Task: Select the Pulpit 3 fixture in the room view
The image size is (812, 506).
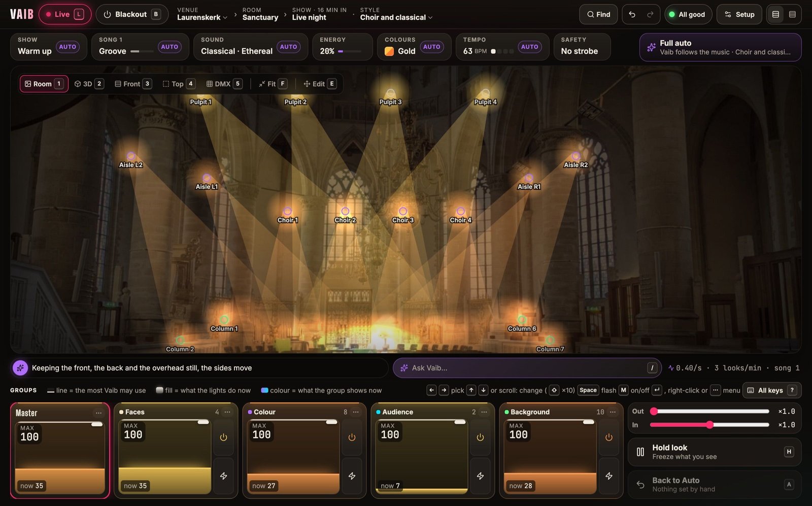Action: pyautogui.click(x=390, y=93)
